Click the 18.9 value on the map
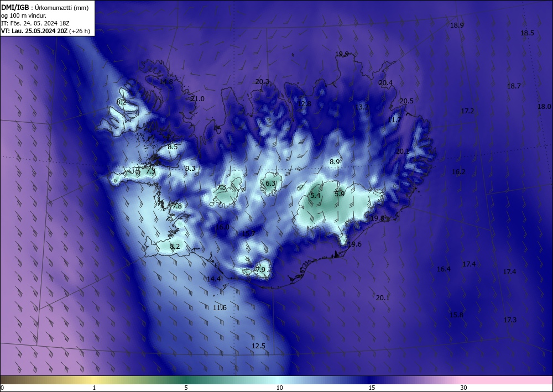This screenshot has height=392, width=553. [x=457, y=25]
